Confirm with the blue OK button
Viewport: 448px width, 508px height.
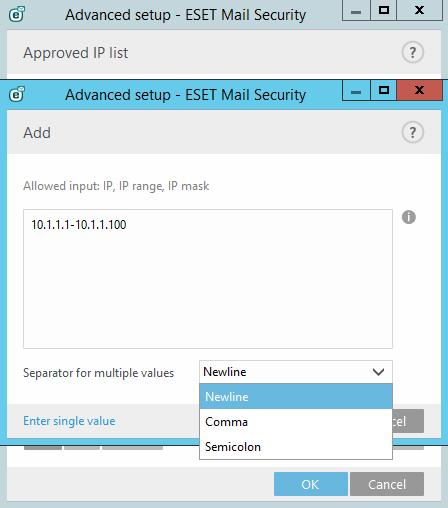311,484
